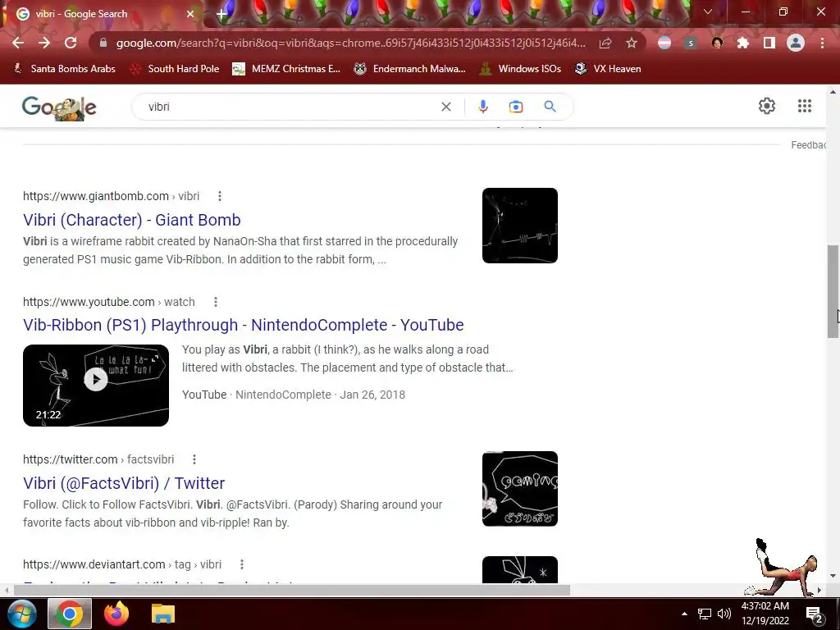Start voice search with microphone icon
This screenshot has width=840, height=630.
click(x=482, y=107)
